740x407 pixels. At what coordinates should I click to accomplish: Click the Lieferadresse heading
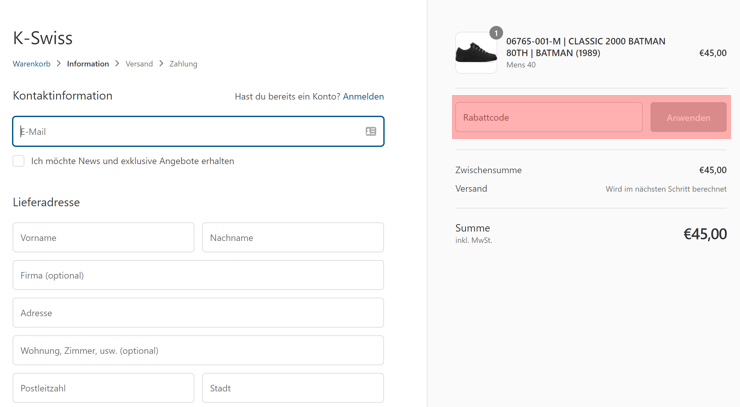(x=46, y=203)
